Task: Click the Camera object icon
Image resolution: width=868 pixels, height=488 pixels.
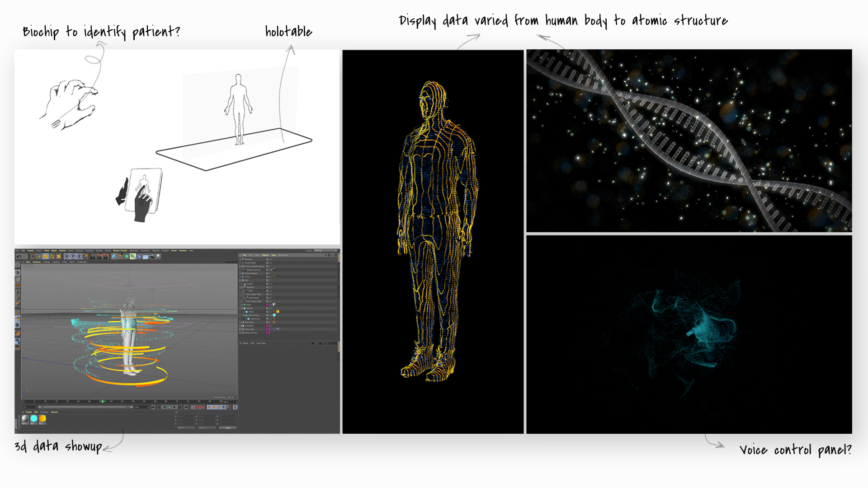Action: tap(151, 256)
